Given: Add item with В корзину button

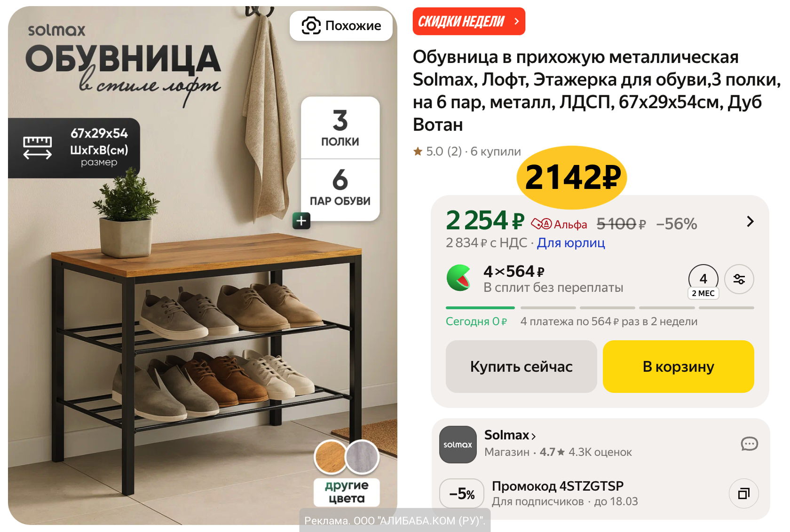Looking at the screenshot, I should coord(678,367).
